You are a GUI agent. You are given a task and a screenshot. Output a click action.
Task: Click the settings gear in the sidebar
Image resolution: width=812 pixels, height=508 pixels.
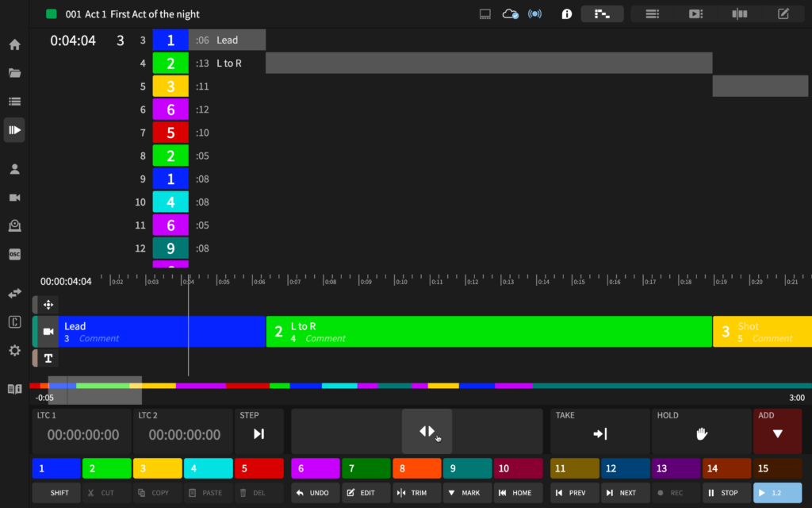point(14,350)
